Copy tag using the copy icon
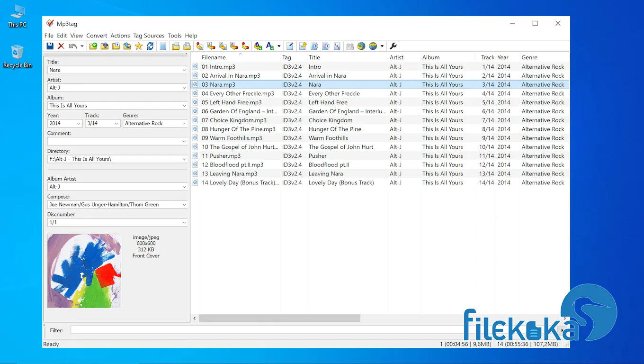This screenshot has height=364, width=644. [176, 46]
